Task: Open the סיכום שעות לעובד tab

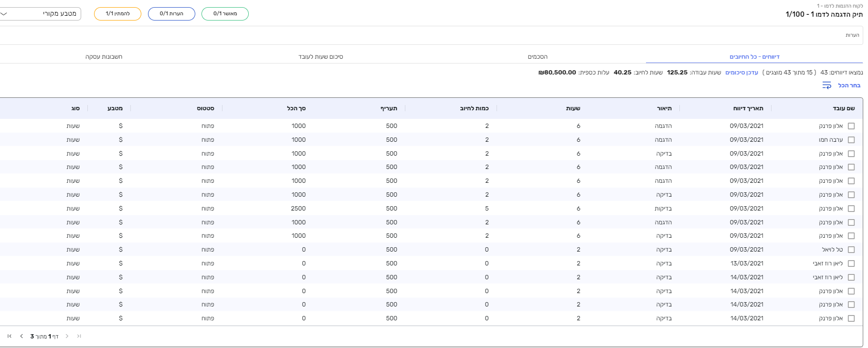Action: [321, 57]
